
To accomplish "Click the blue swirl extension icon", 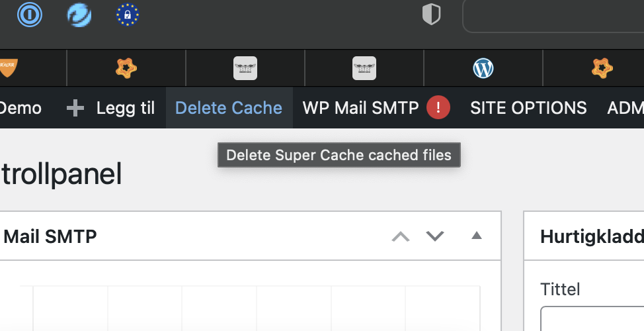I will pyautogui.click(x=79, y=15).
